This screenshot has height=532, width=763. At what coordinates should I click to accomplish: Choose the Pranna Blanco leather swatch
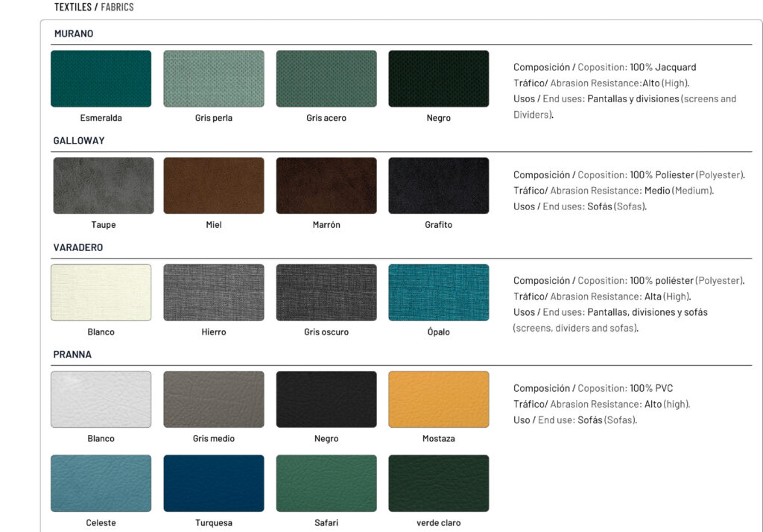tap(101, 399)
